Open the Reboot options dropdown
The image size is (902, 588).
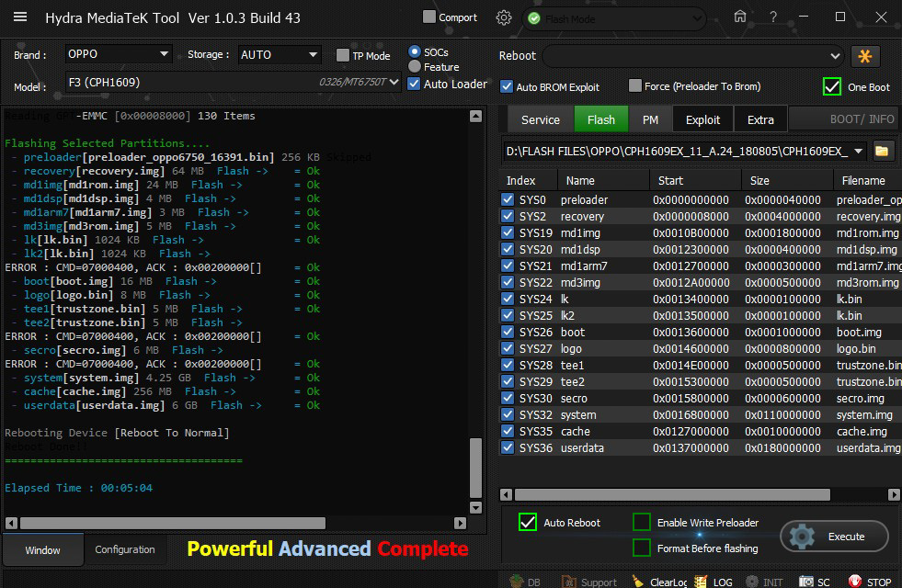coord(692,56)
